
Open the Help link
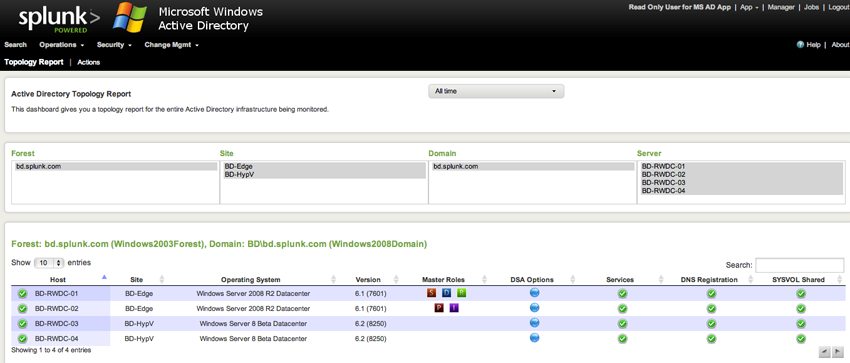813,45
